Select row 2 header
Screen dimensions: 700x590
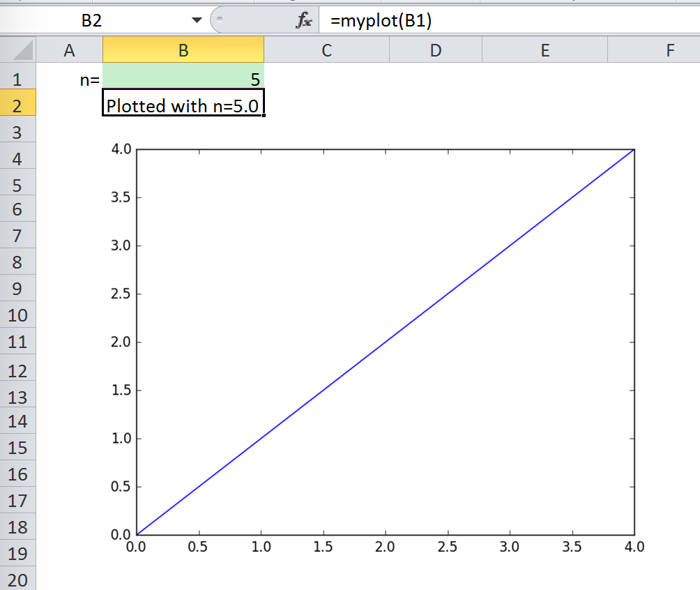pyautogui.click(x=18, y=106)
